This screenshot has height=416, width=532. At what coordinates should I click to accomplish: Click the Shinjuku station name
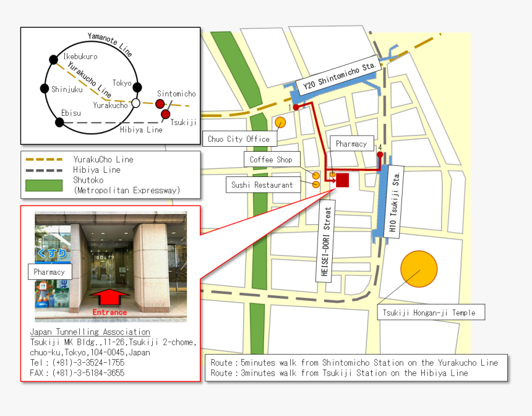click(67, 89)
